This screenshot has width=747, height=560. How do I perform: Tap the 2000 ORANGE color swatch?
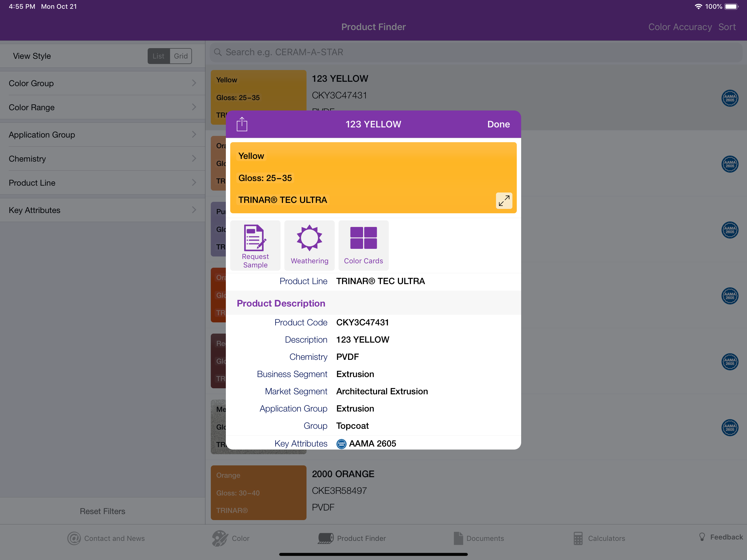[258, 492]
